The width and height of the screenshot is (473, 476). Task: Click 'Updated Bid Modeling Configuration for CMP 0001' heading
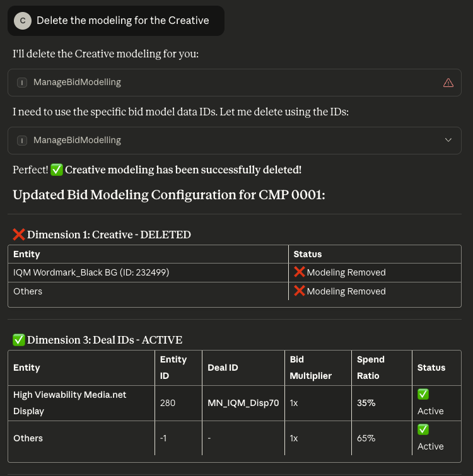169,195
